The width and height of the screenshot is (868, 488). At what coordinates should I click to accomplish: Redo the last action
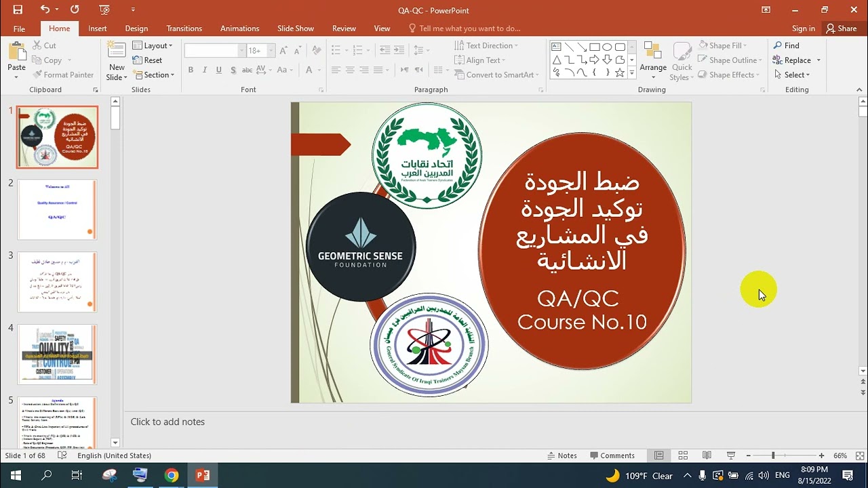[75, 9]
